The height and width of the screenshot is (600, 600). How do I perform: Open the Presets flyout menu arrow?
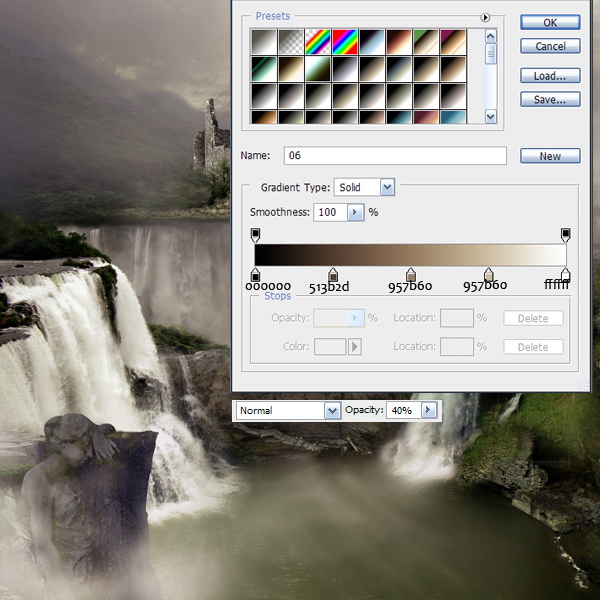(486, 17)
